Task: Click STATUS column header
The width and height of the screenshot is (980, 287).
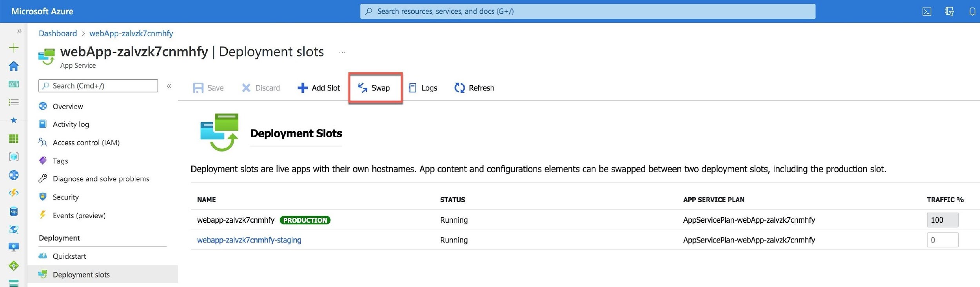Action: tap(452, 199)
